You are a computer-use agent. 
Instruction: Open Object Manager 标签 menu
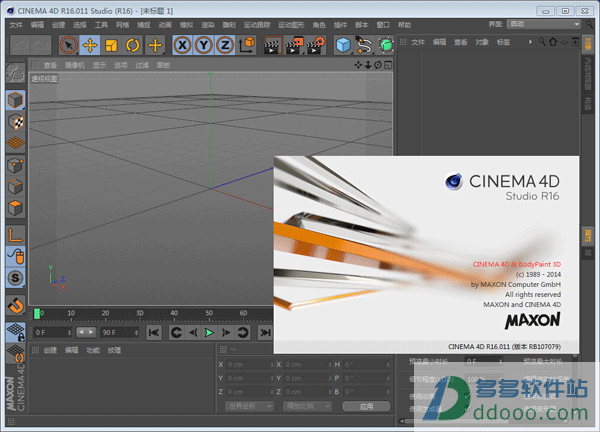tap(503, 42)
